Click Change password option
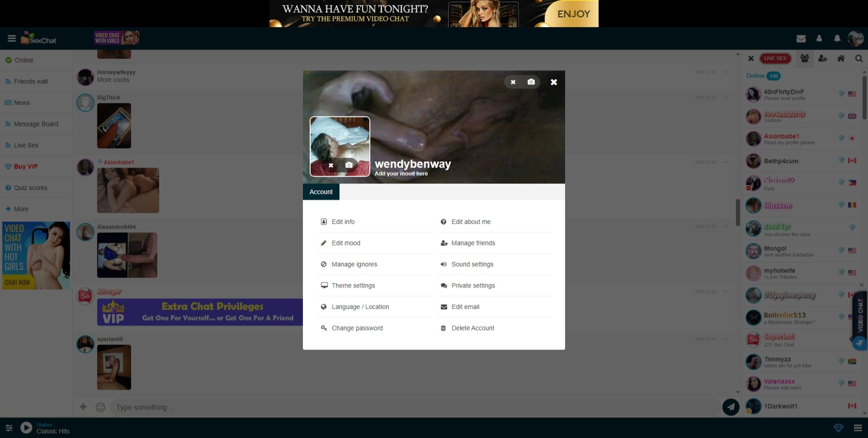The width and height of the screenshot is (868, 438). [x=357, y=328]
